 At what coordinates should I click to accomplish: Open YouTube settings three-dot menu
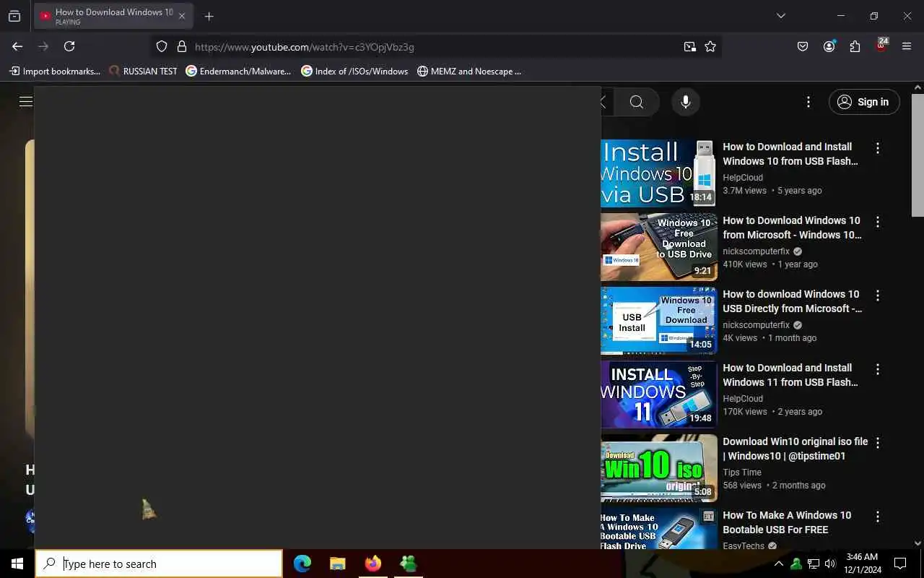[x=808, y=102]
